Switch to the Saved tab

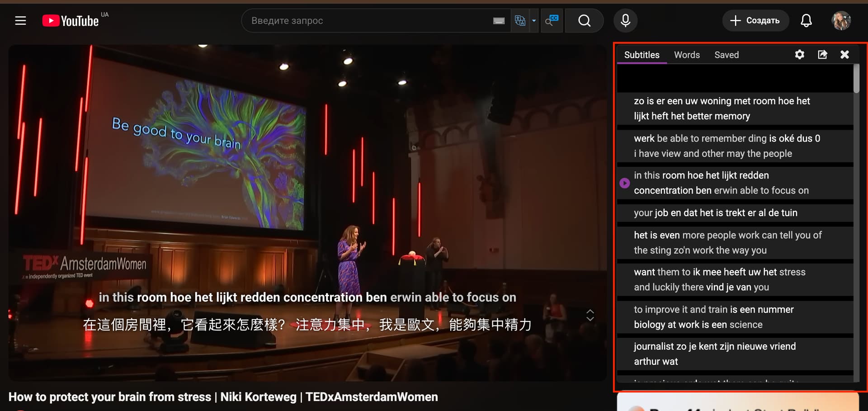click(x=726, y=55)
